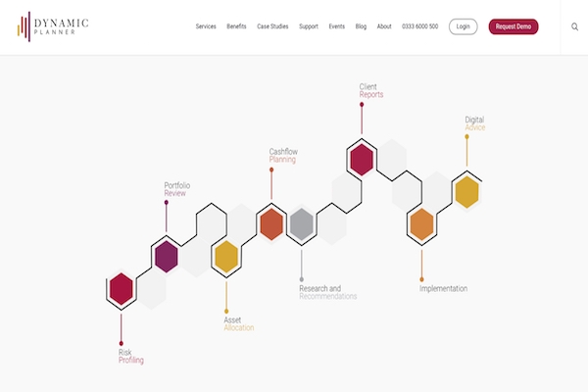Visit the About page
The height and width of the screenshot is (392, 588).
(x=384, y=26)
